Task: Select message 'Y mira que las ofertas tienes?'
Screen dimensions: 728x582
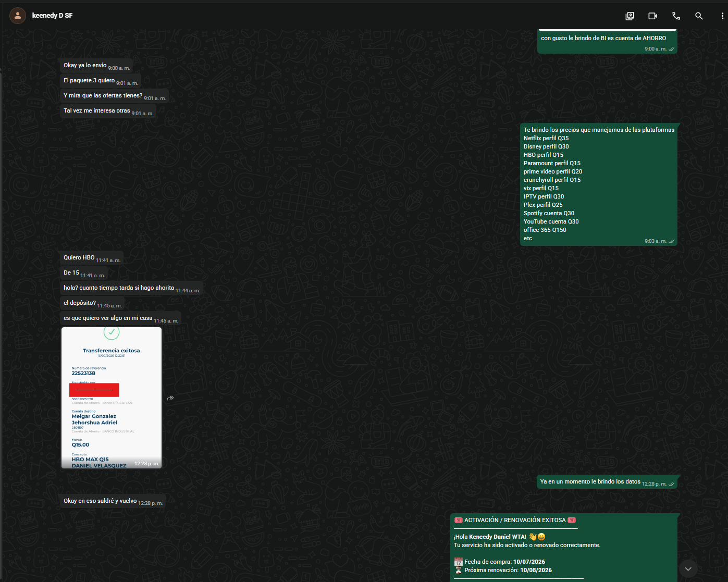Action: pos(115,96)
